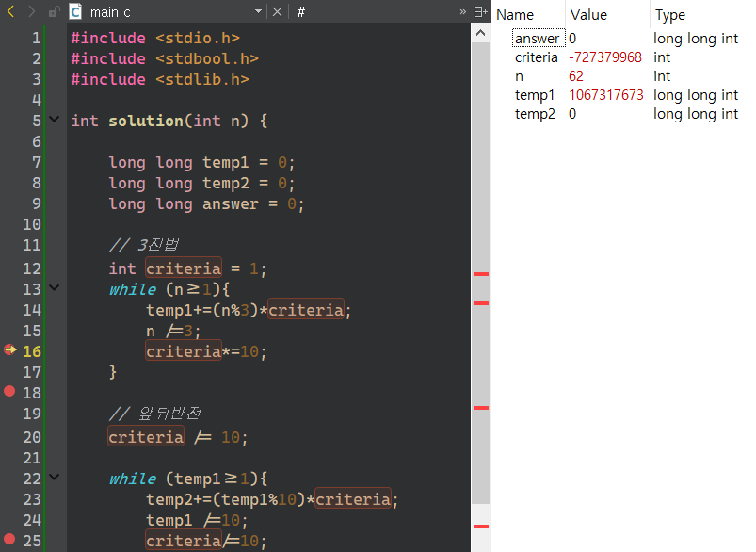Click the forward navigation arrow

[x=31, y=11]
